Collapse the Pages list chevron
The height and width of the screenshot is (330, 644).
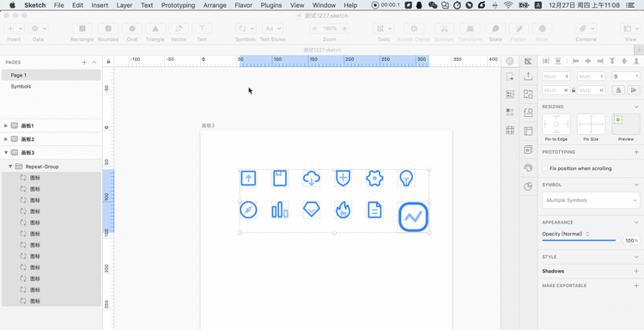[x=94, y=63]
